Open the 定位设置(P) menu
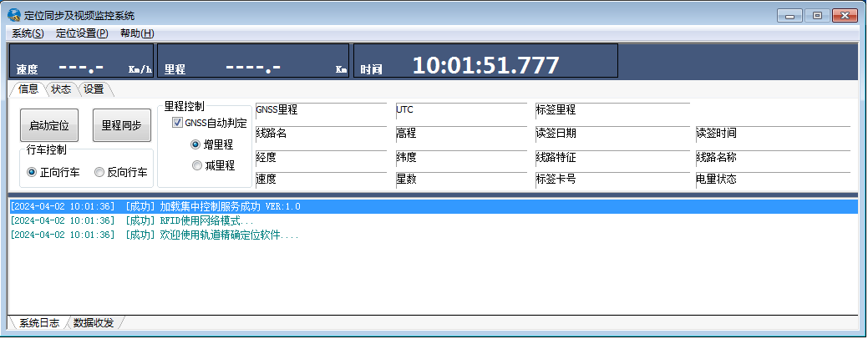This screenshot has height=339, width=868. coord(82,33)
